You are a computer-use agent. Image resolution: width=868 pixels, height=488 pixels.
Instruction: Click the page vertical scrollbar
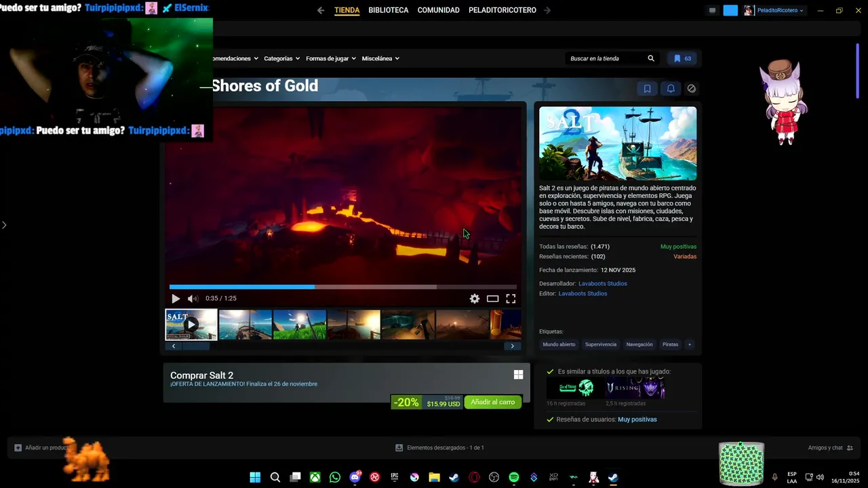pyautogui.click(x=857, y=71)
